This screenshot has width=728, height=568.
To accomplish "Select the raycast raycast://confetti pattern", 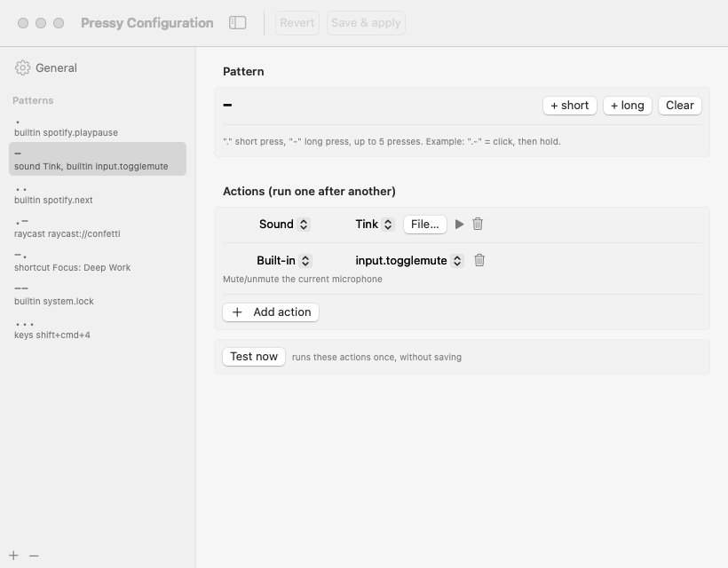I will [x=98, y=227].
